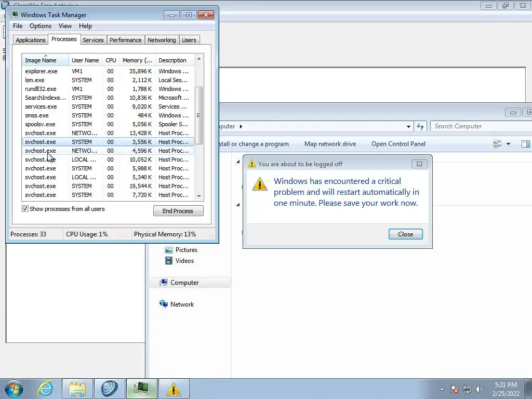Expand the Computer breadcrumb arrow in address bar

click(x=241, y=126)
